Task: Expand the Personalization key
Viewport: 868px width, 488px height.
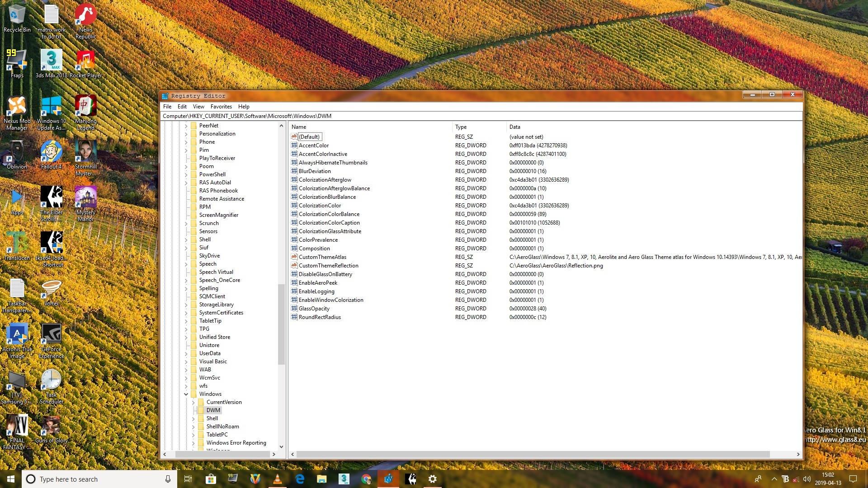Action: 186,134
